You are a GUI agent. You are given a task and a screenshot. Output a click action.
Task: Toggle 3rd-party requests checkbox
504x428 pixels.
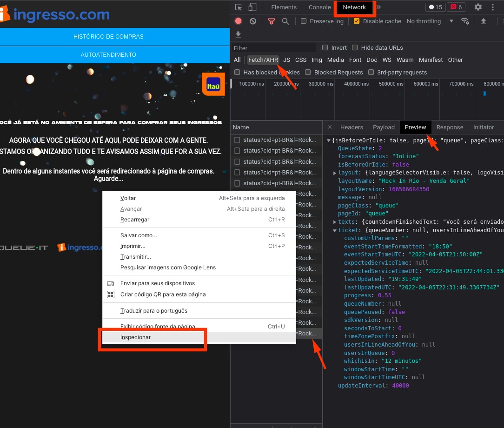point(371,73)
